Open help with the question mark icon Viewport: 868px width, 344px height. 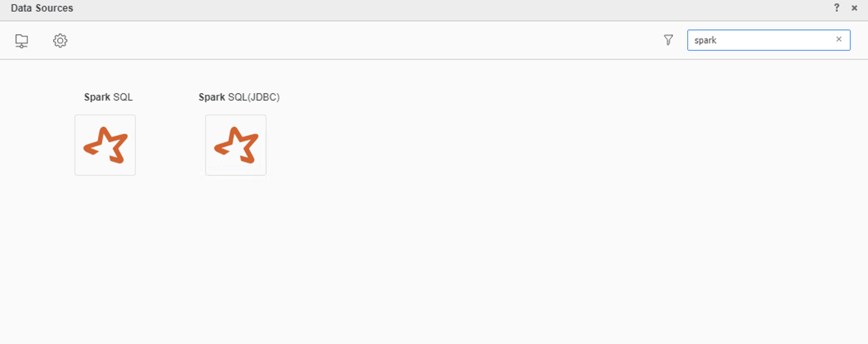pyautogui.click(x=837, y=8)
